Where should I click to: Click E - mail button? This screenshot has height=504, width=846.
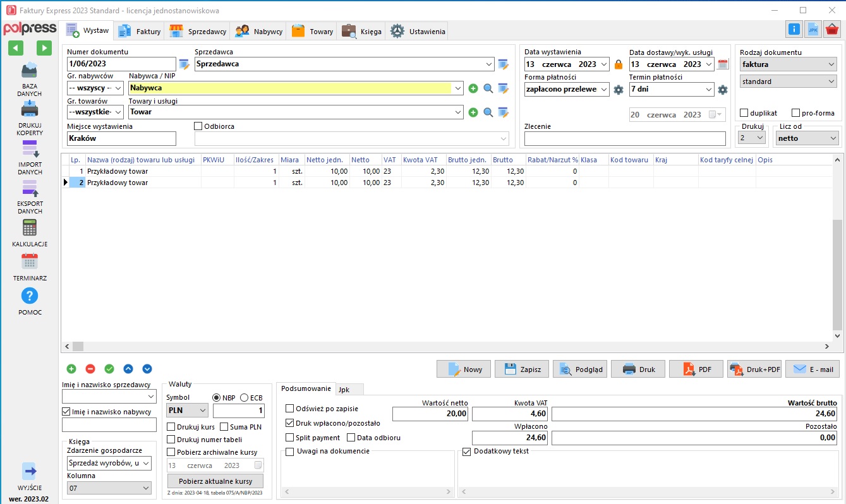tap(813, 369)
